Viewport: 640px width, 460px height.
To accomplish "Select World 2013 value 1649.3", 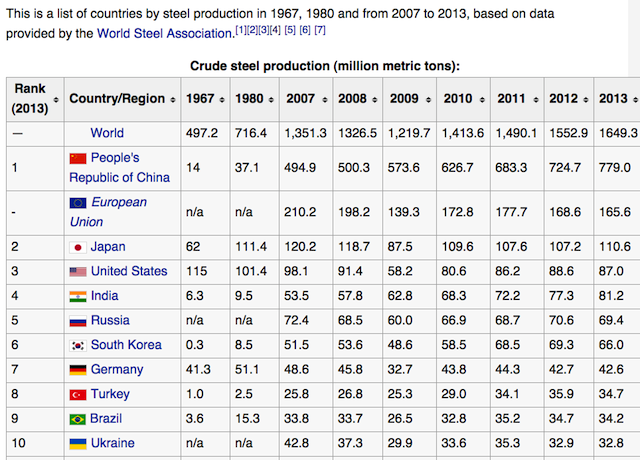I will (618, 133).
